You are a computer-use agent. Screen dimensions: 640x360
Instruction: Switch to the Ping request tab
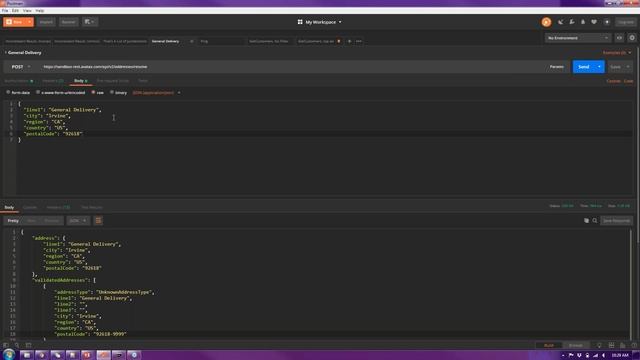(x=204, y=41)
